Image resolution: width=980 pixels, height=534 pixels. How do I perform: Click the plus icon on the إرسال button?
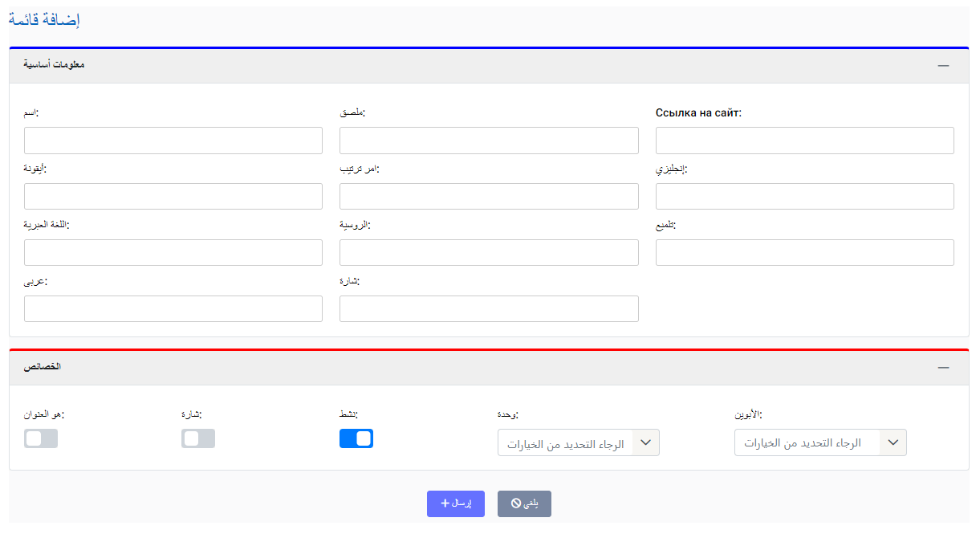click(x=446, y=503)
